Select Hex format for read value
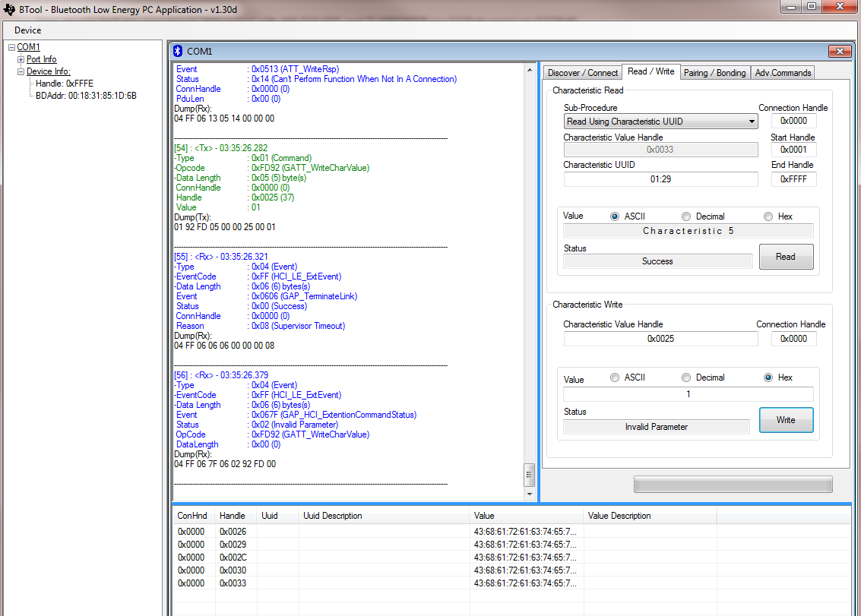The image size is (861, 616). (x=768, y=216)
